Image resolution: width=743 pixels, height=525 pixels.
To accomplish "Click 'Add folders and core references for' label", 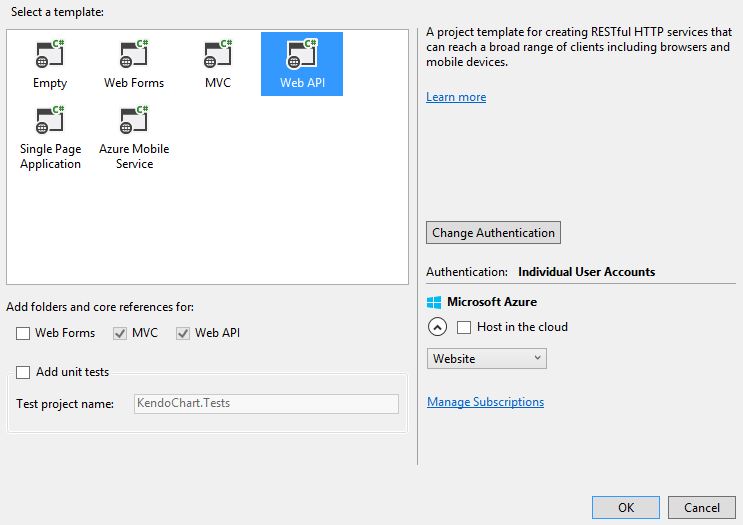I will (100, 307).
